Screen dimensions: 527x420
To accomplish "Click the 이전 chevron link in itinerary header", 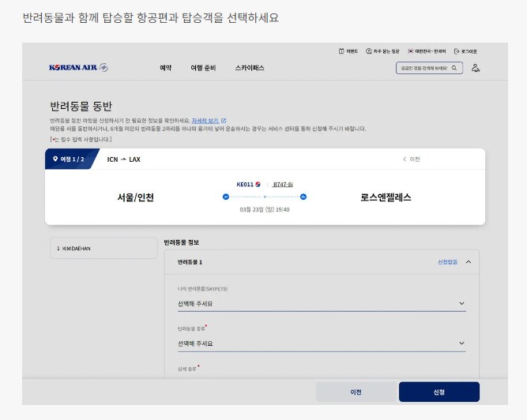I will [412, 159].
